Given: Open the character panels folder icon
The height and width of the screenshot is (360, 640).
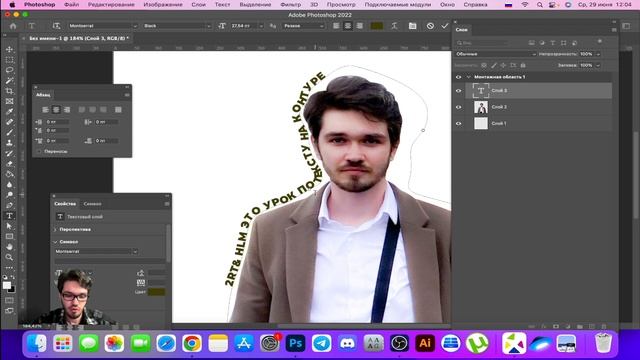Looking at the screenshot, I should click(x=413, y=26).
